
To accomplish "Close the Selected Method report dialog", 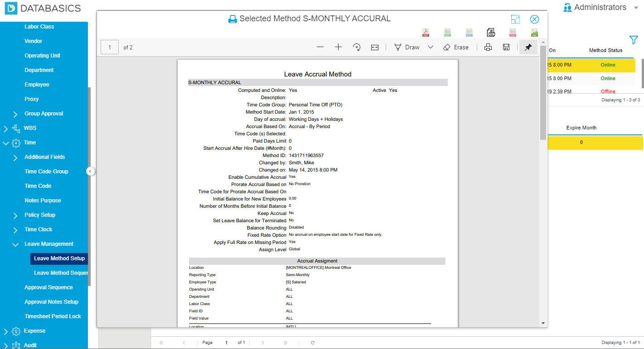I will pyautogui.click(x=535, y=19).
